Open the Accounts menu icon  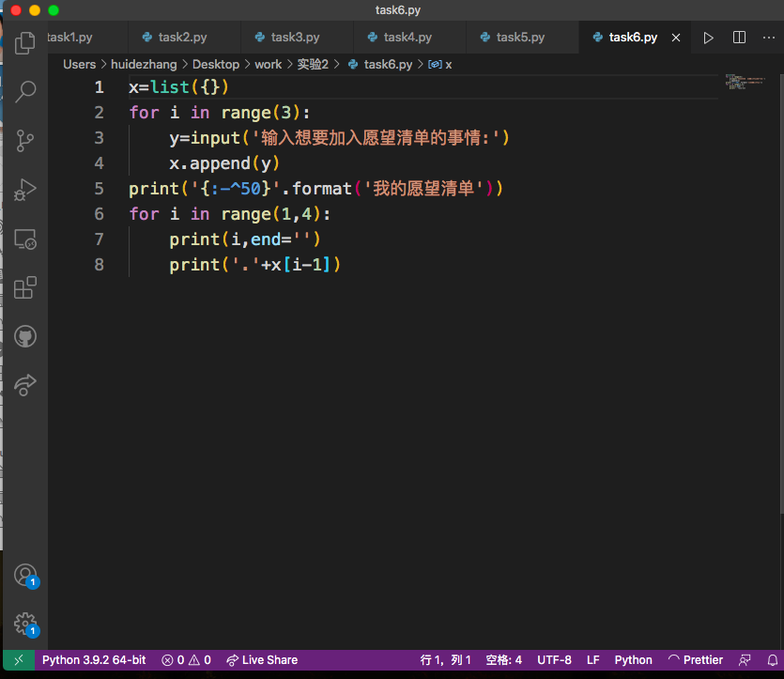coord(25,576)
